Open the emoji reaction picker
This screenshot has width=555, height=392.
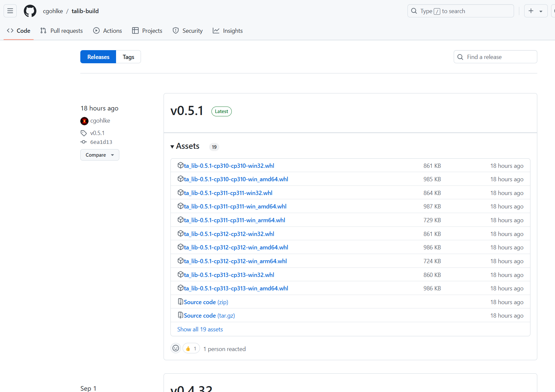tap(176, 348)
